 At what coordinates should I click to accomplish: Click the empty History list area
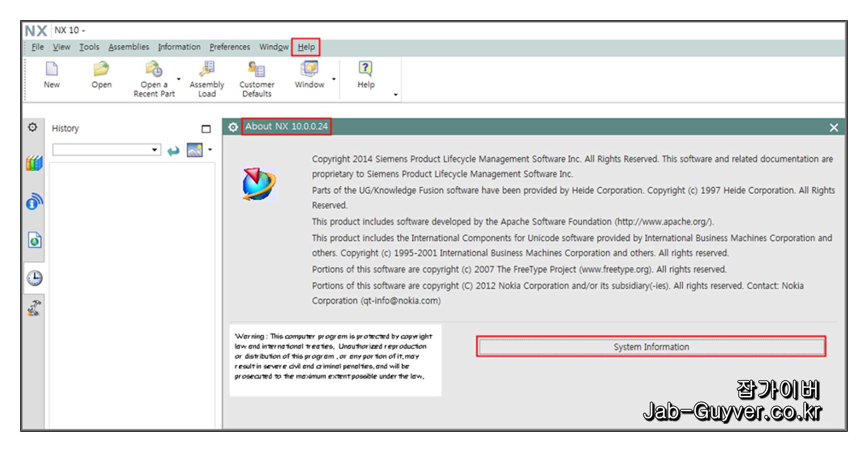[132, 296]
